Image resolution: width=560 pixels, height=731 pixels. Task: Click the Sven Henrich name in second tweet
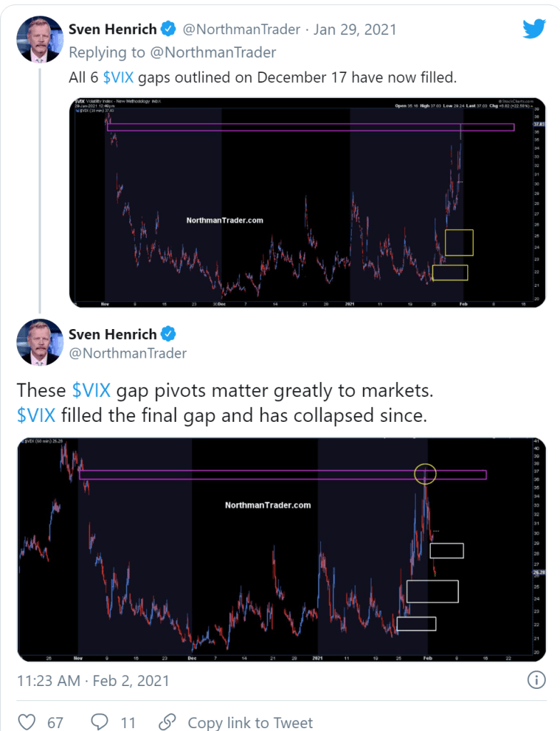[x=113, y=333]
